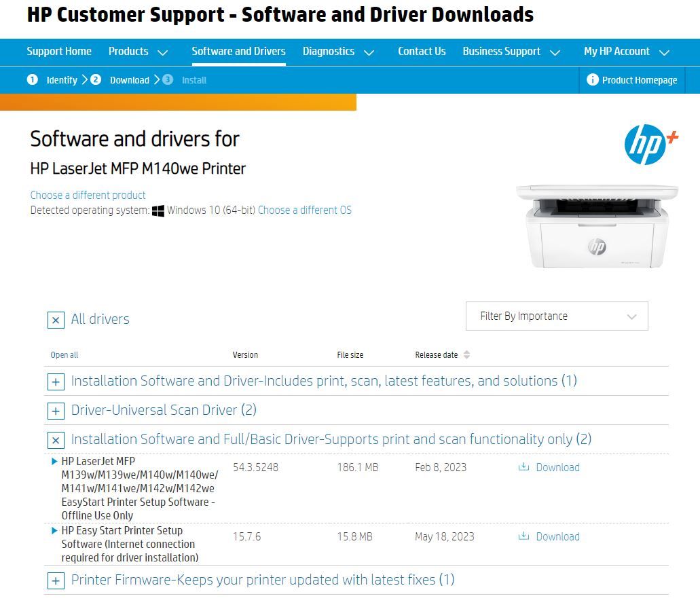The width and height of the screenshot is (700, 609).
Task: Click the Install step label
Action: [x=194, y=80]
